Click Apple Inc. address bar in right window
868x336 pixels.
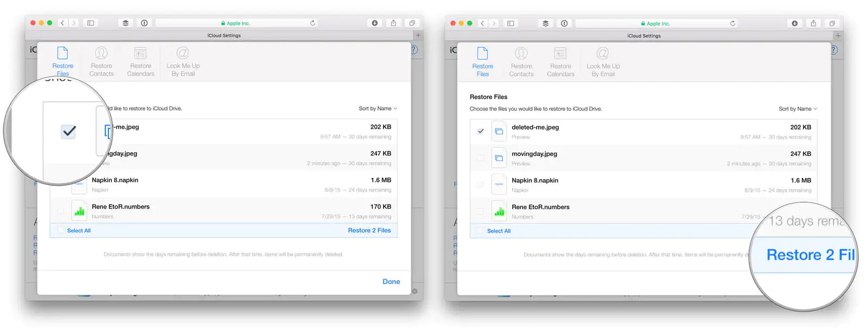pos(656,23)
